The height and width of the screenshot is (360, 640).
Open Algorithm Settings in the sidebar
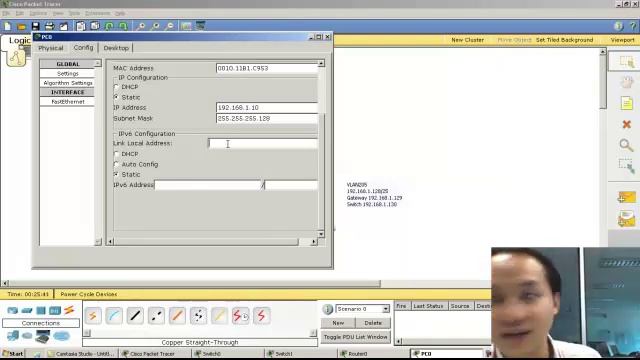(x=67, y=83)
